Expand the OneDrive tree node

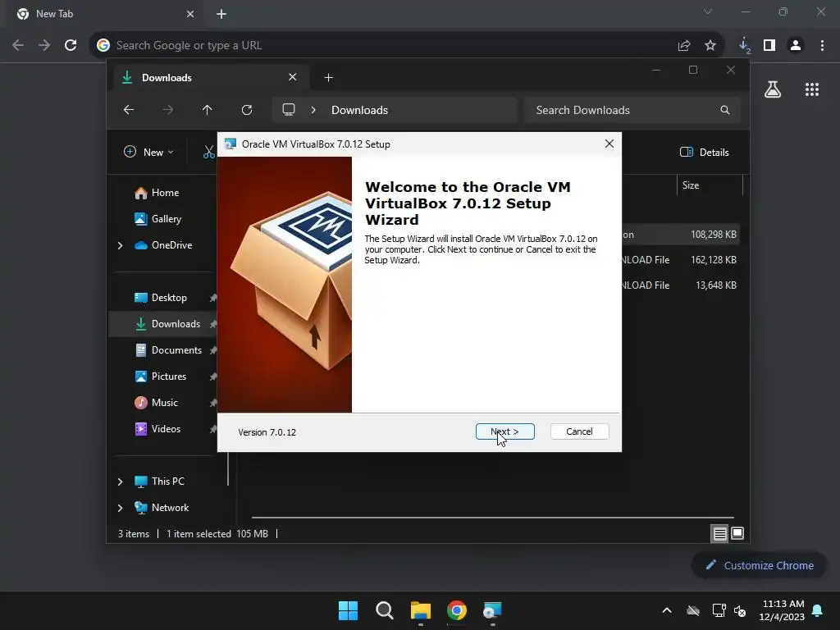point(120,245)
